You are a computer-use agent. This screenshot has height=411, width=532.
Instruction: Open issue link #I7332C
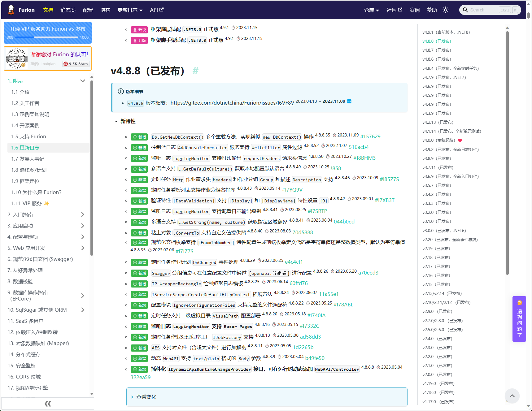pos(309,326)
